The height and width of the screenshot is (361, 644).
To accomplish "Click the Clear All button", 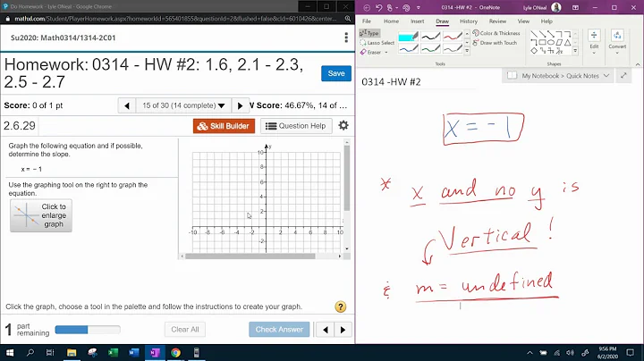I will tap(185, 330).
